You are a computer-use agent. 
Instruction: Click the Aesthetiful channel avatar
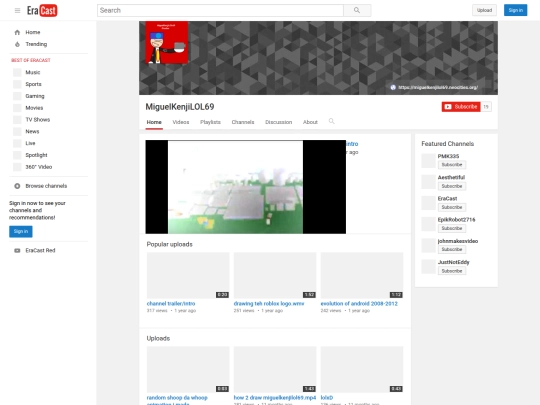[x=428, y=182]
